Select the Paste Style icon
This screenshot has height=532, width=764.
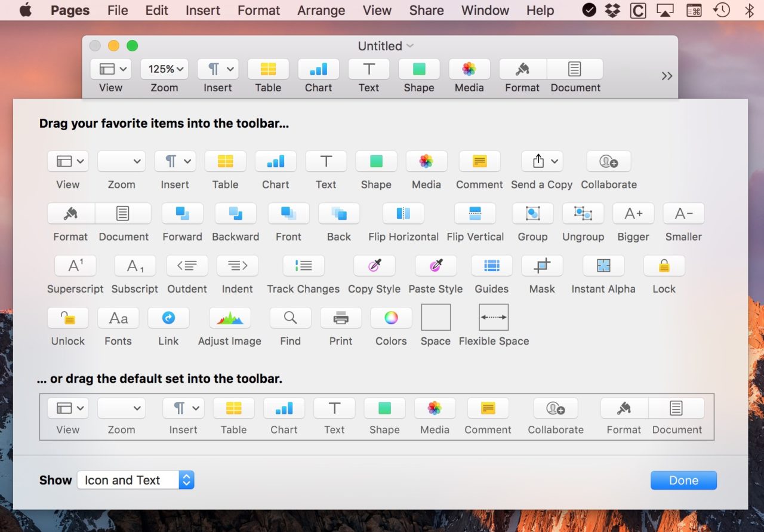coord(436,266)
